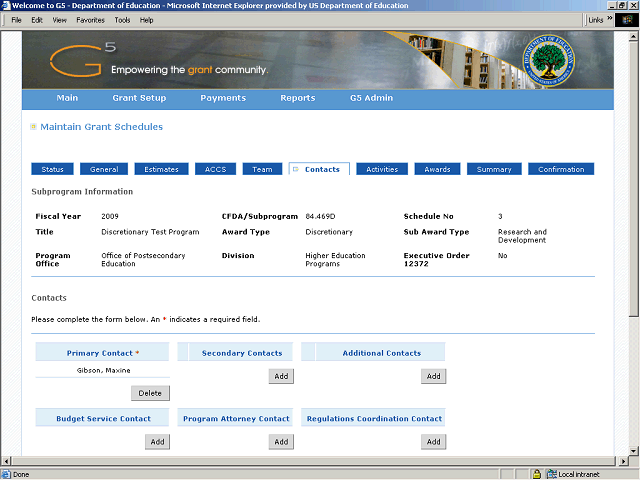
Task: Go to the Awards tab
Action: pyautogui.click(x=437, y=169)
